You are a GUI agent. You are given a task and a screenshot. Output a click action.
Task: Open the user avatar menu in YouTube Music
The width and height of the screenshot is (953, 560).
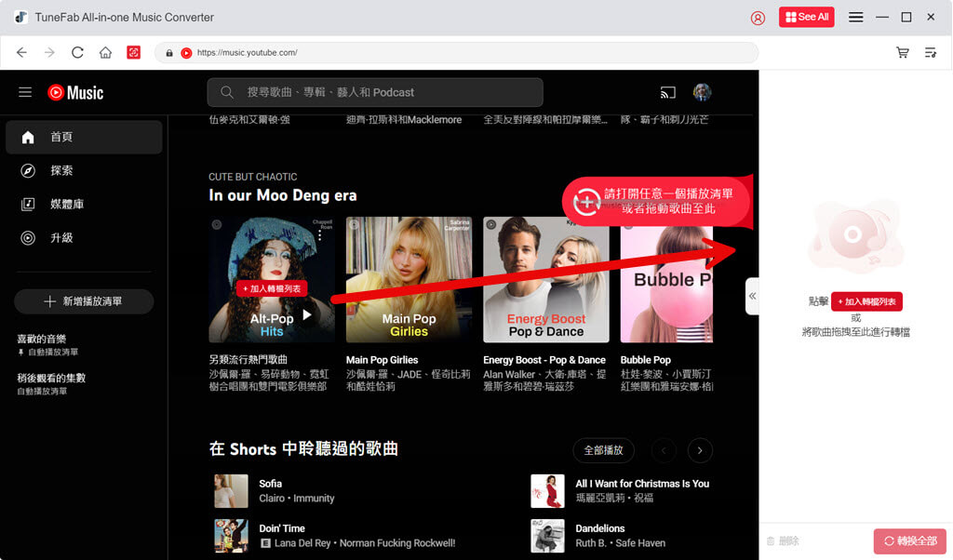pos(702,92)
